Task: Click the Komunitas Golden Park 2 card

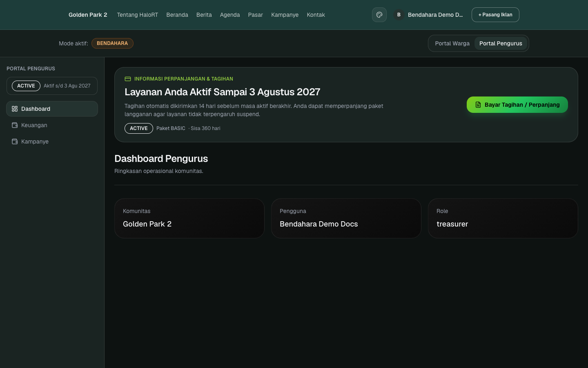Action: (189, 218)
